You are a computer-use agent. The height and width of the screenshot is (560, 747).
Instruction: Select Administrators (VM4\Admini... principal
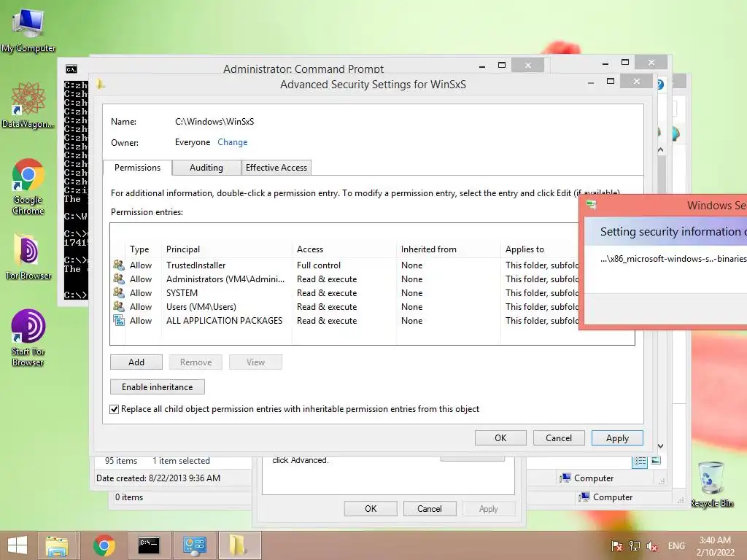tap(225, 279)
